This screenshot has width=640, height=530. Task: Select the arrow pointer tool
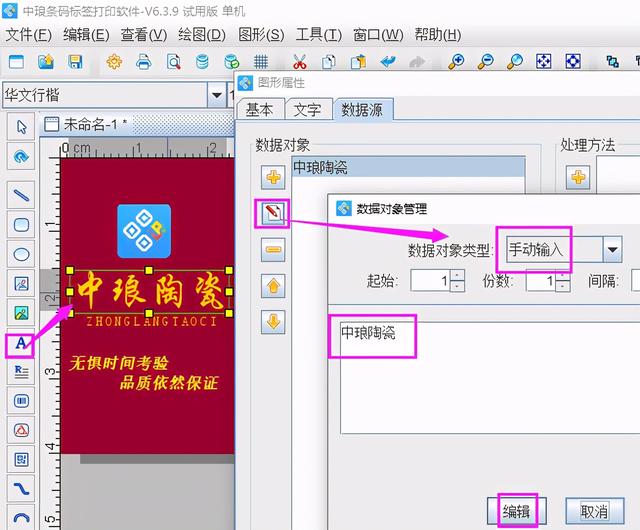coord(21,127)
